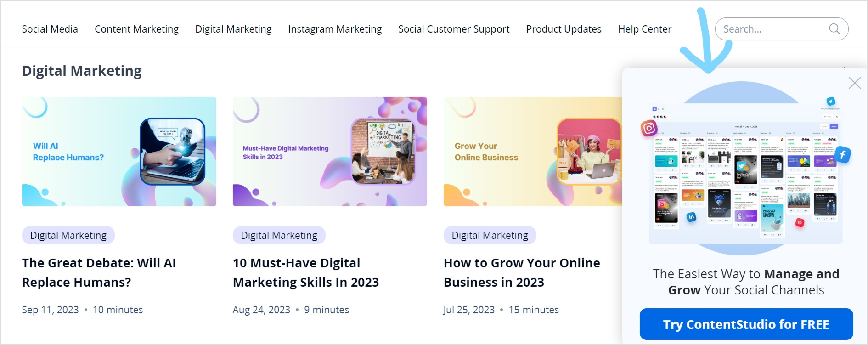Go to Instagram Marketing category
This screenshot has height=345, width=868.
pos(335,29)
